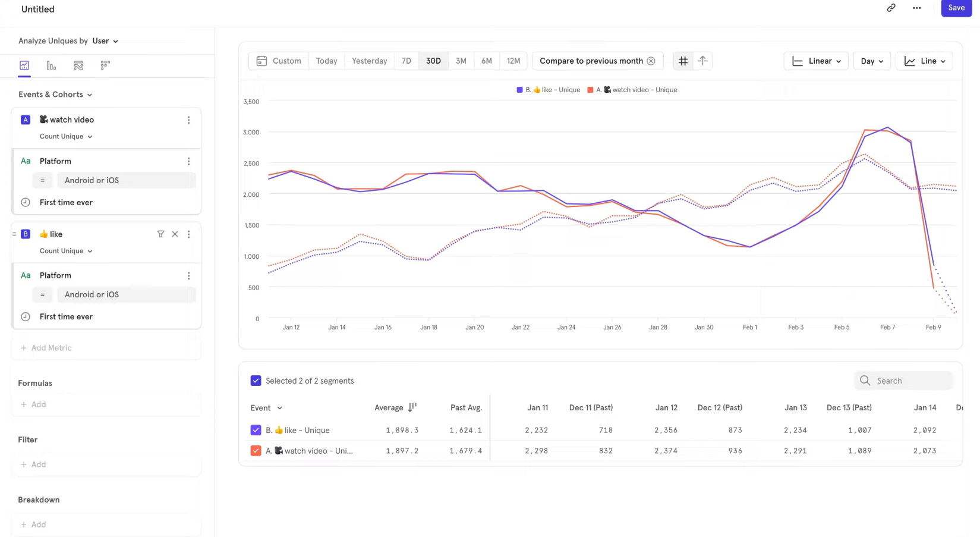Viewport: 980px width, 537px height.
Task: Copy report link using chain icon
Action: (x=891, y=8)
